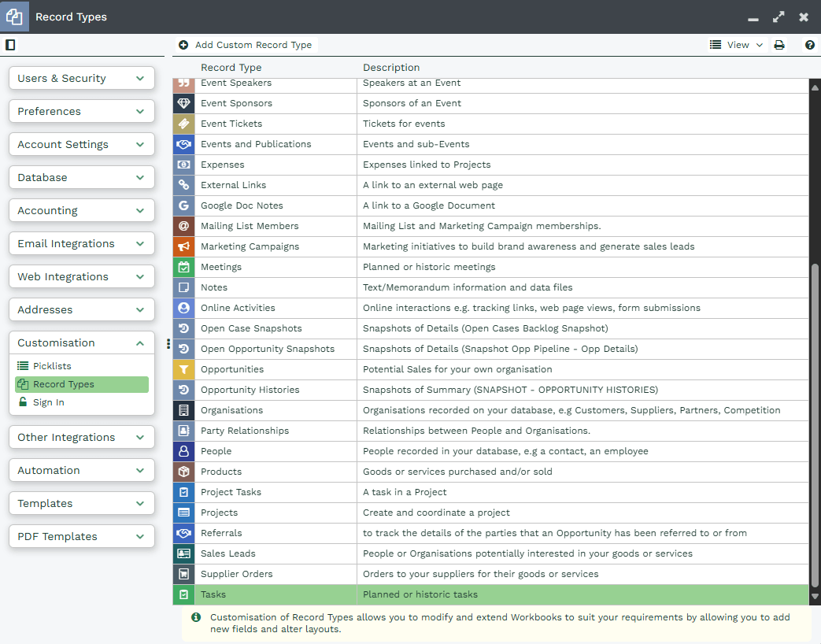The height and width of the screenshot is (644, 821).
Task: Select Picklists in Customisation menu
Action: click(x=52, y=366)
